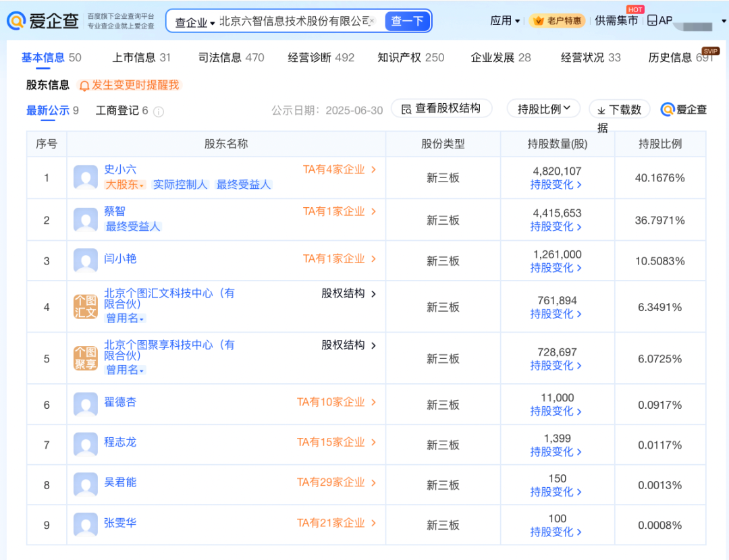Expand the 持股比例 sort dropdown
Screen dimensions: 729x560
(544, 109)
